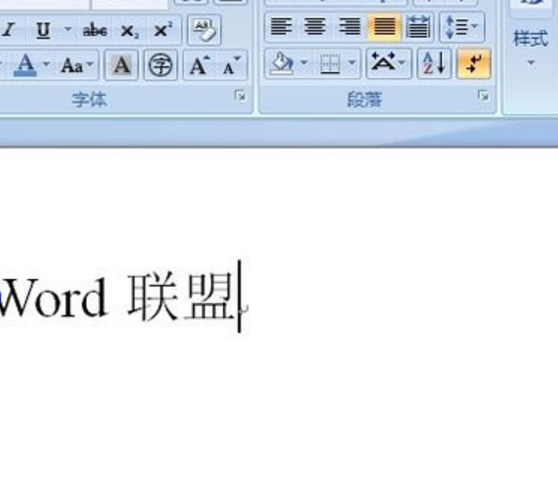Toggle justify alignment

(x=384, y=27)
